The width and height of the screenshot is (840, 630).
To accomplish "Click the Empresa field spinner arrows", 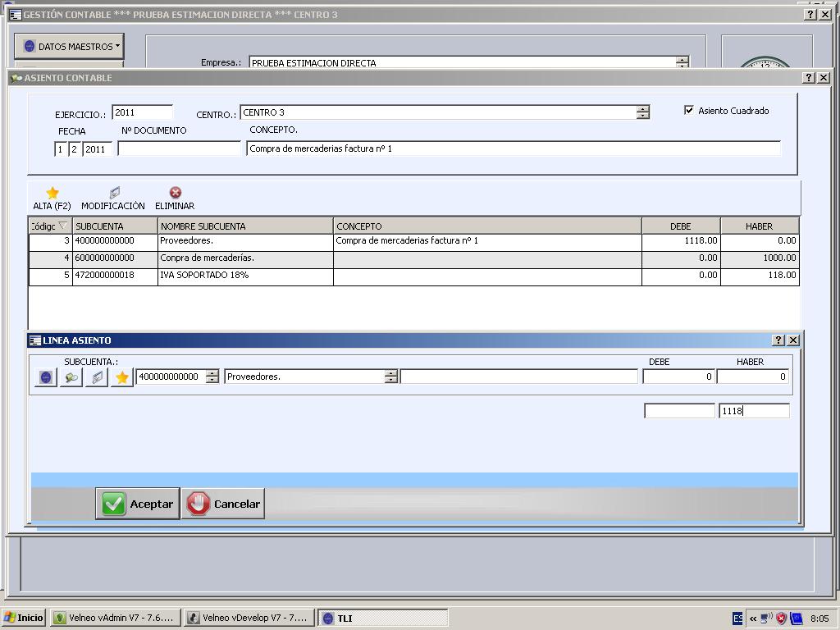I will coord(682,62).
